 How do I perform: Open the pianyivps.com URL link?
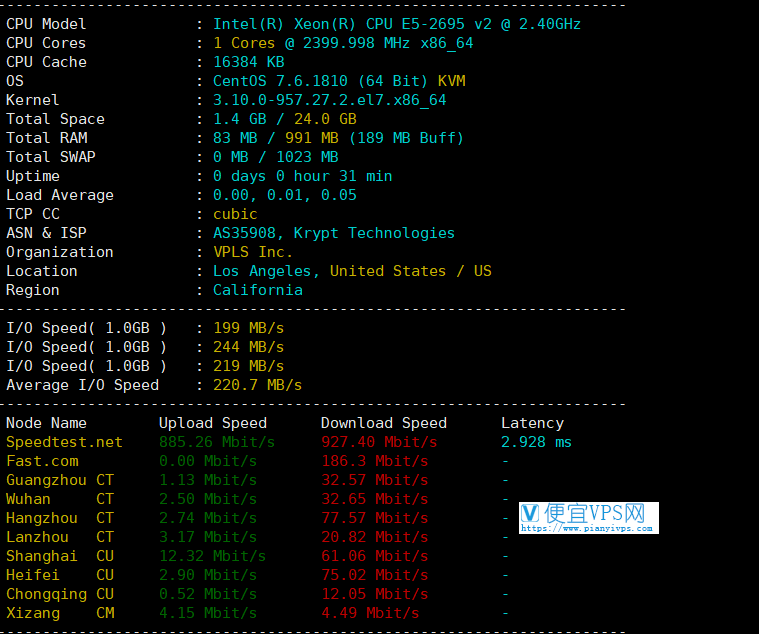587,528
